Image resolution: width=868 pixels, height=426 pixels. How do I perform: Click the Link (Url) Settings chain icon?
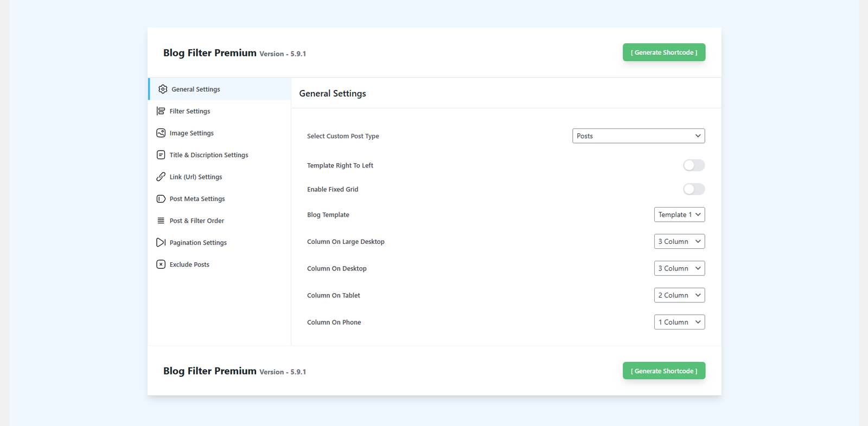[x=161, y=177]
